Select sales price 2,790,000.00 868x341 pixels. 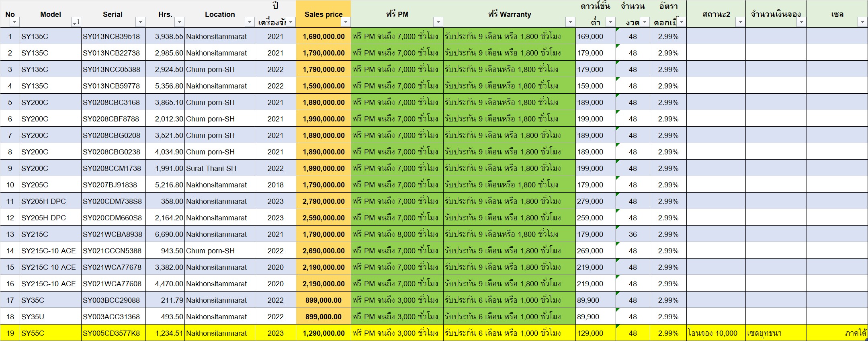(x=323, y=201)
